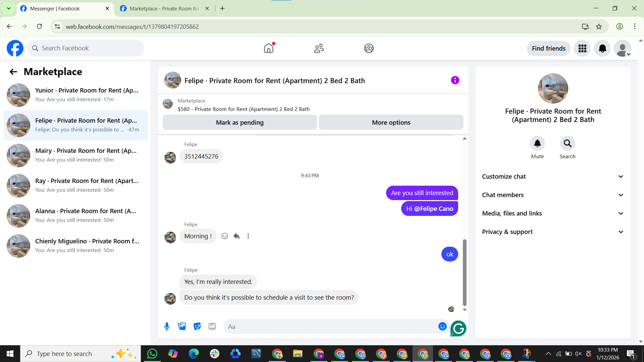Reply to the 'Morning !' message
Image resolution: width=644 pixels, height=362 pixels.
tap(236, 236)
